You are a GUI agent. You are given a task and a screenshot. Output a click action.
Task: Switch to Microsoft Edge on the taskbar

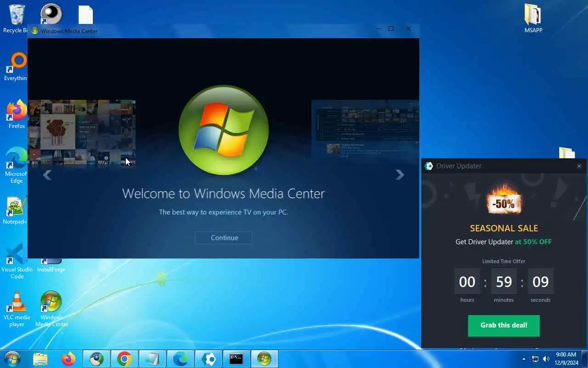tap(181, 359)
